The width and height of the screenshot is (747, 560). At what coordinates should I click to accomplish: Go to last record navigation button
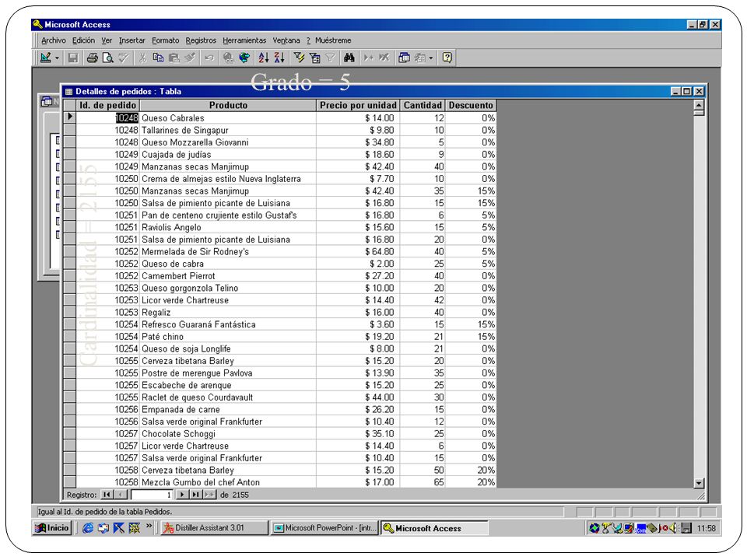tap(195, 495)
